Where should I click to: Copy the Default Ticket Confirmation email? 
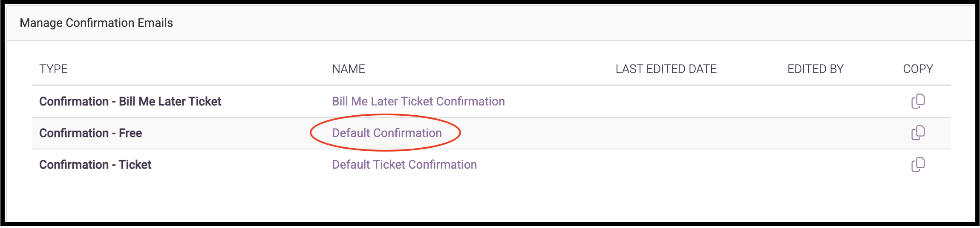[x=918, y=165]
